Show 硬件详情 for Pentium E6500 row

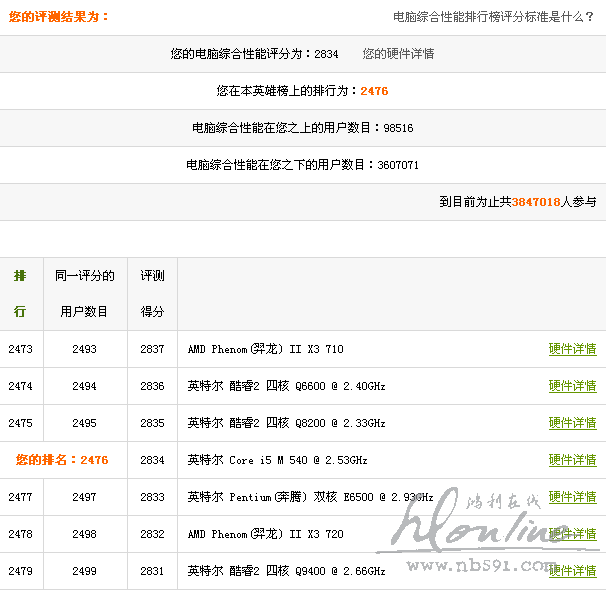point(572,497)
